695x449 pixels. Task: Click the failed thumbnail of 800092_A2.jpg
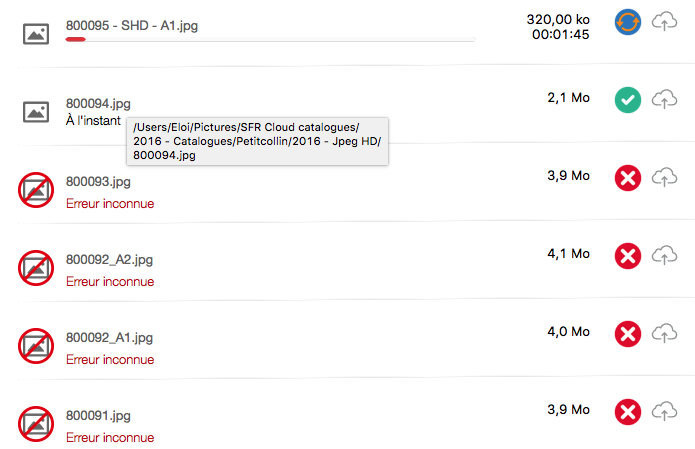36,268
